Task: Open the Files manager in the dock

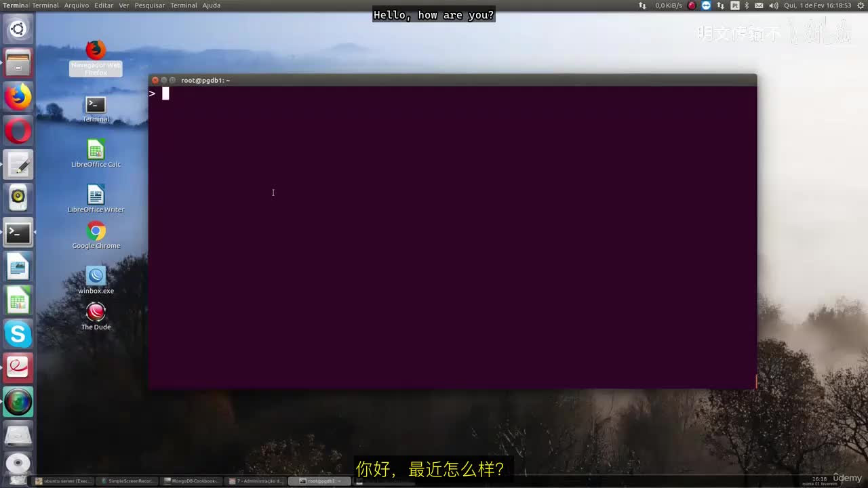Action: (x=18, y=63)
